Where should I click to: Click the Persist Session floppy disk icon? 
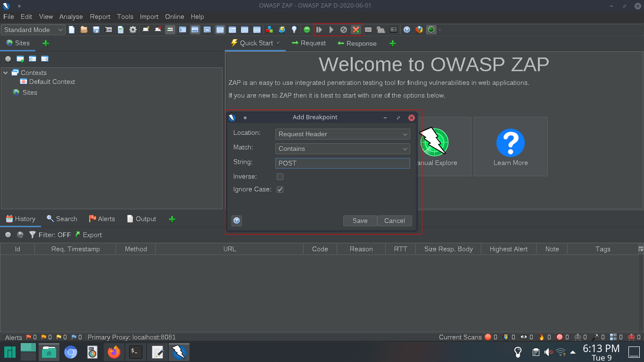tap(96, 30)
